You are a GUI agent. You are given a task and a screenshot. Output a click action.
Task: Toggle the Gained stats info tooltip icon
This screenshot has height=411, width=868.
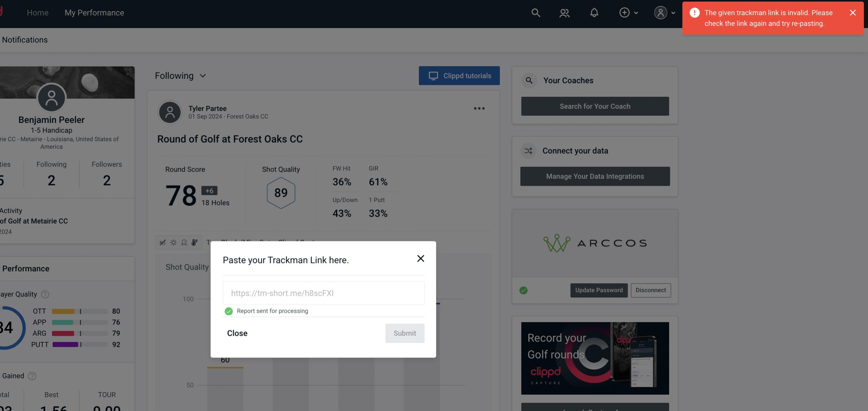tap(32, 376)
